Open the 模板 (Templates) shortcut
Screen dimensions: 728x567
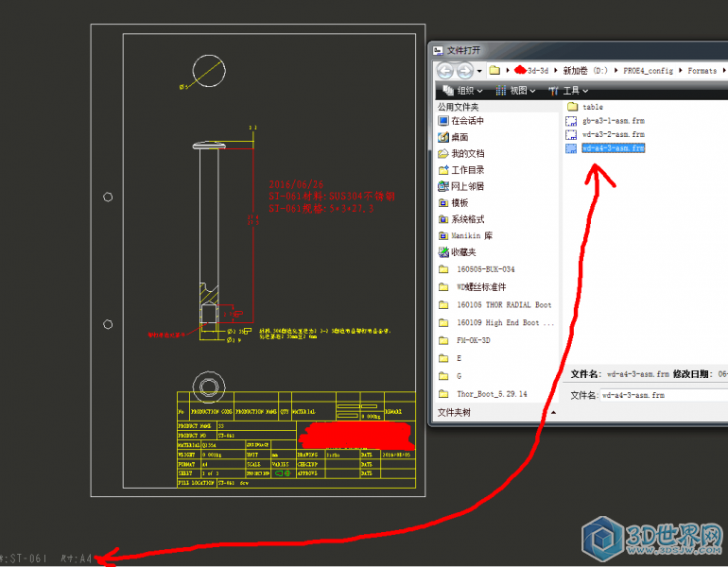tap(453, 203)
